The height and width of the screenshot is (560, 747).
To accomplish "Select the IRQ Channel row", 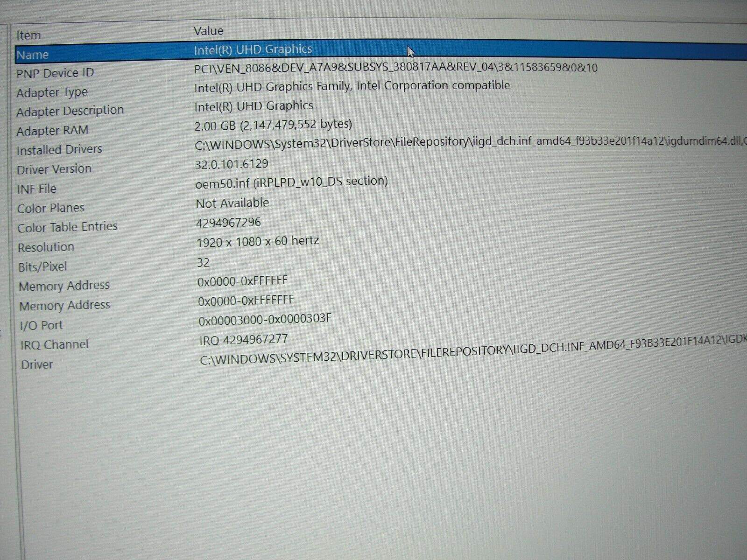I will click(54, 345).
